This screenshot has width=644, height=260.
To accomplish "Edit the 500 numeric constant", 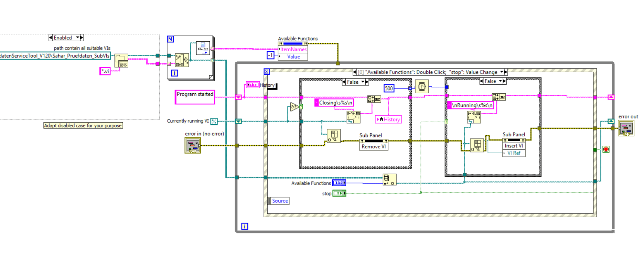I will pos(389,89).
